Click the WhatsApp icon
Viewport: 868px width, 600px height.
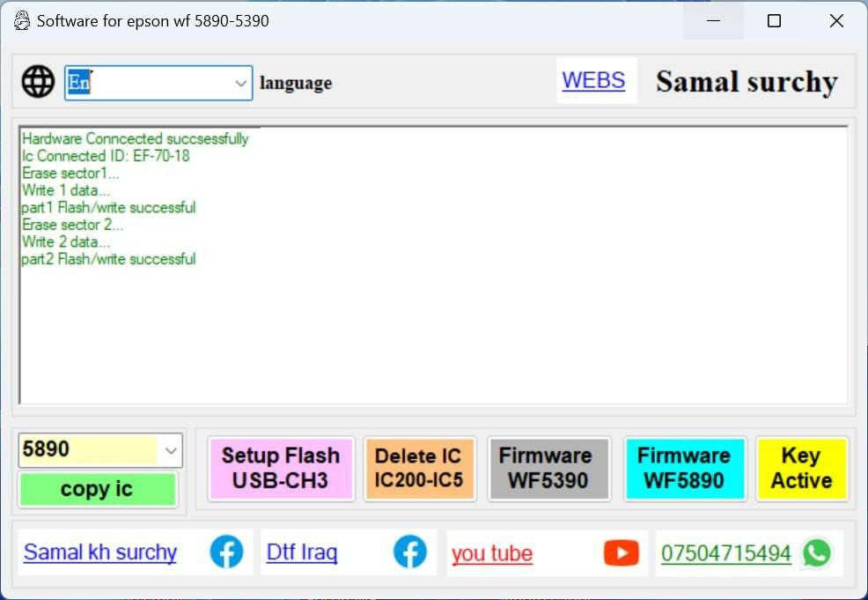(x=816, y=552)
